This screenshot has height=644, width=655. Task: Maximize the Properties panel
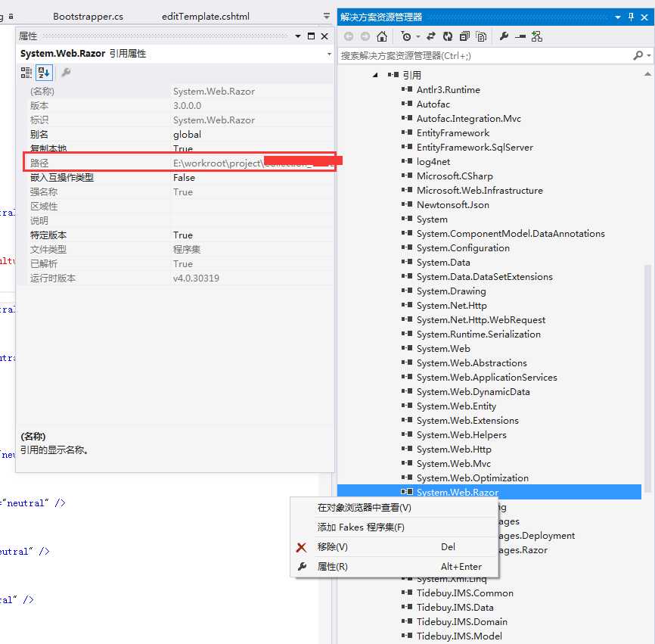[x=311, y=36]
